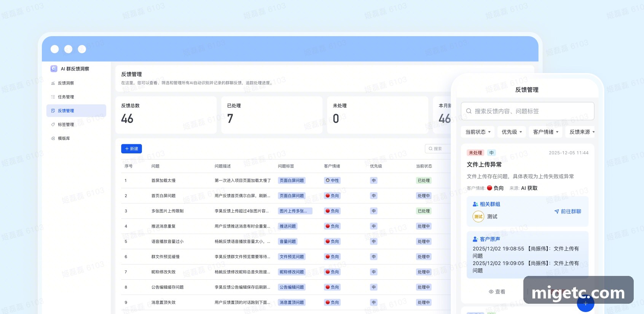
Task: Click the 文件预览问题 tag
Action: coord(292,257)
